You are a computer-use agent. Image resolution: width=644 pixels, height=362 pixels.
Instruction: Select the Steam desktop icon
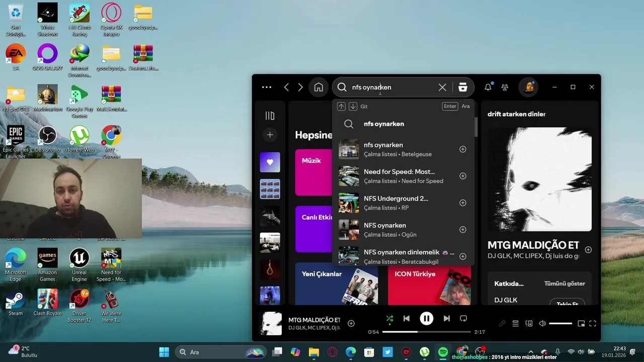click(x=16, y=303)
